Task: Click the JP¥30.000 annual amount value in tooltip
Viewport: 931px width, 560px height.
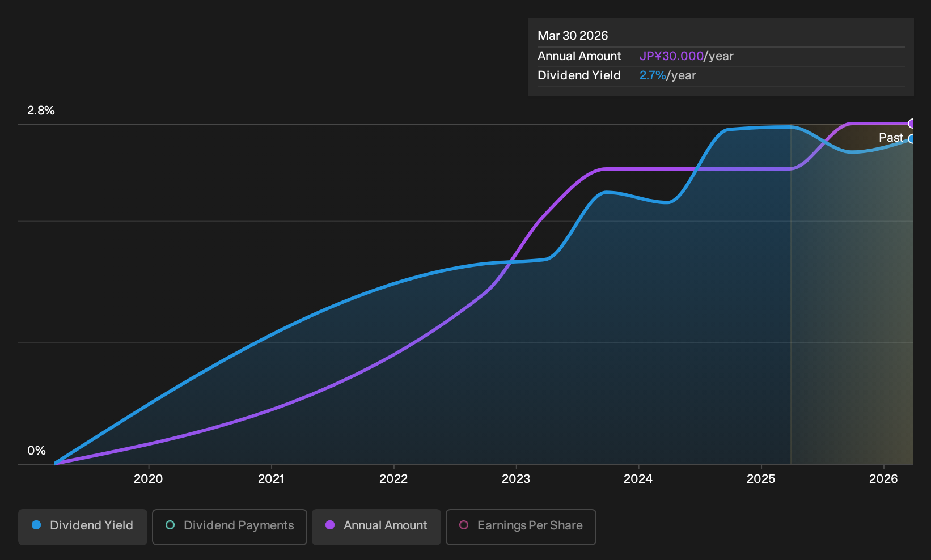Action: (671, 56)
